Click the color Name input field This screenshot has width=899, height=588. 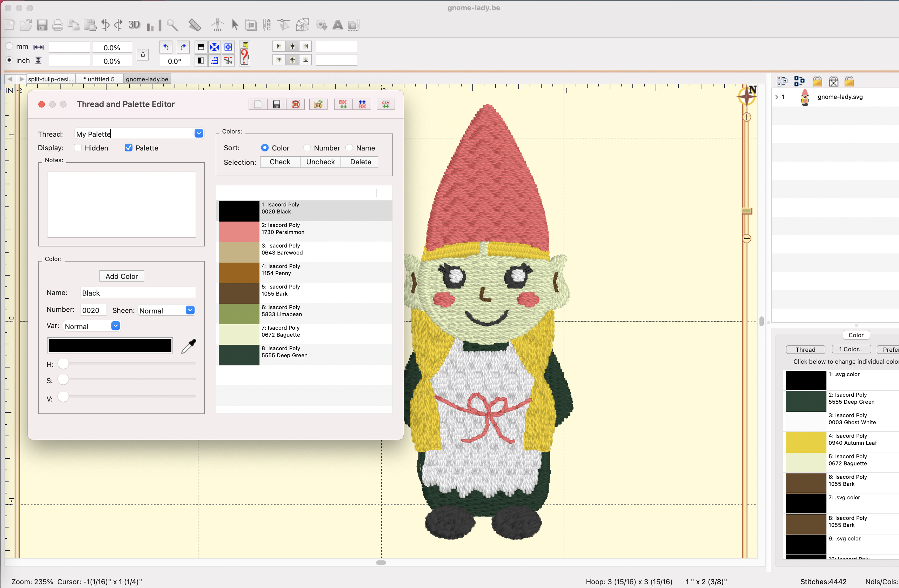click(138, 293)
